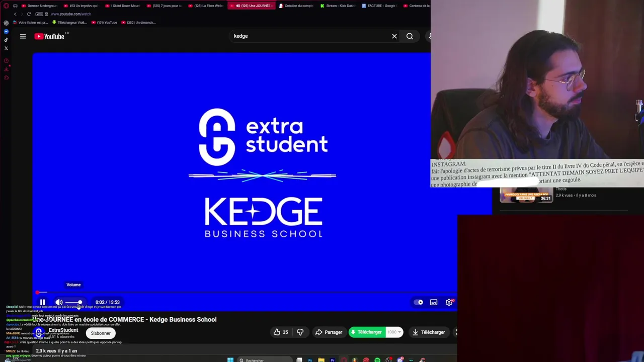Pause the video playback

[42, 302]
